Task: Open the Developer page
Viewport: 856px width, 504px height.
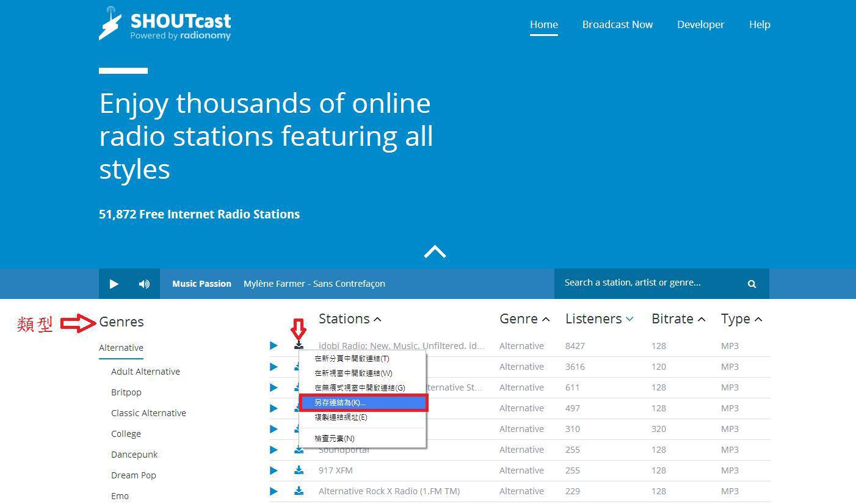Action: click(700, 24)
